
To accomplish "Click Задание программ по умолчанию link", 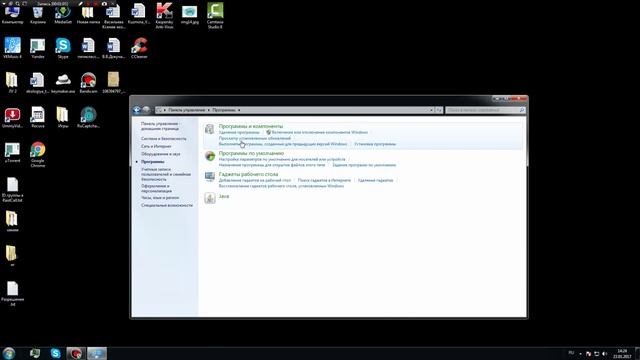I will [364, 165].
